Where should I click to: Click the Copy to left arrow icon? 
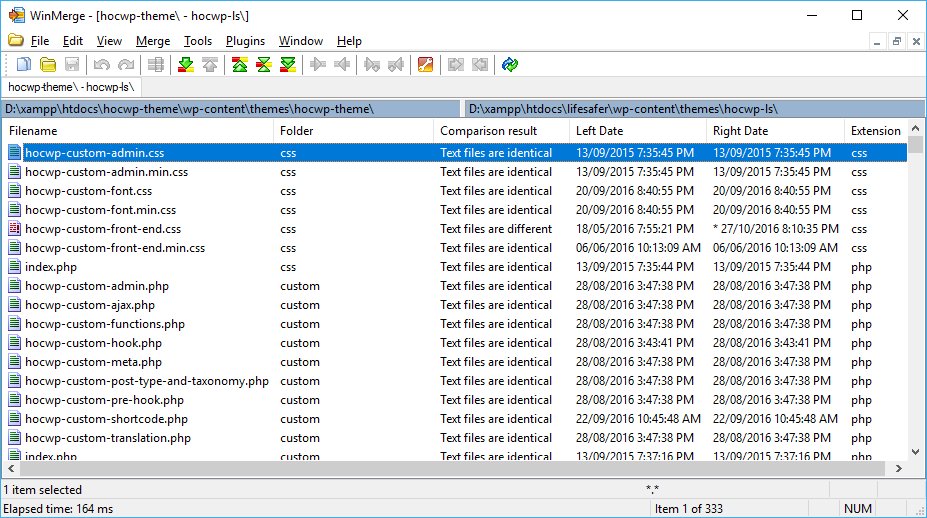[x=342, y=64]
